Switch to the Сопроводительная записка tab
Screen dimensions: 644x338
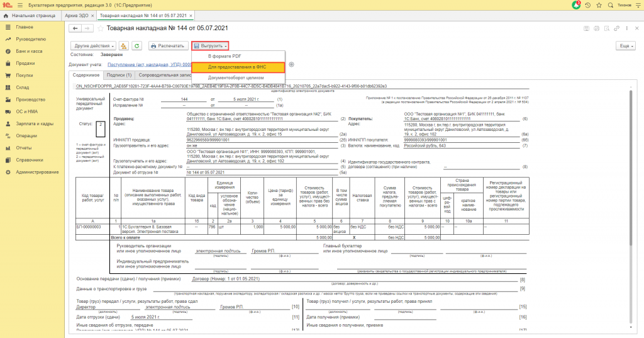pos(164,76)
